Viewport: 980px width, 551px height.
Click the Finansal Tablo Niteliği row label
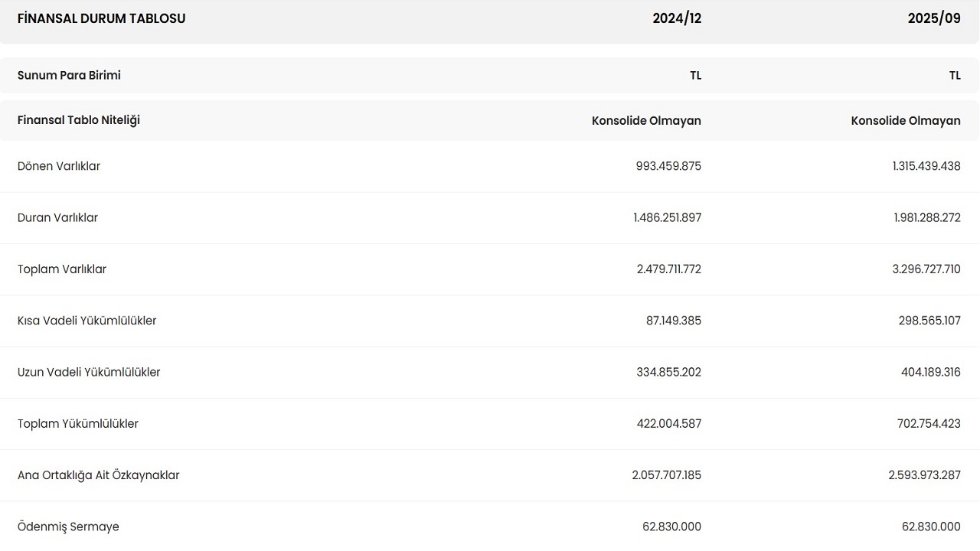click(79, 120)
